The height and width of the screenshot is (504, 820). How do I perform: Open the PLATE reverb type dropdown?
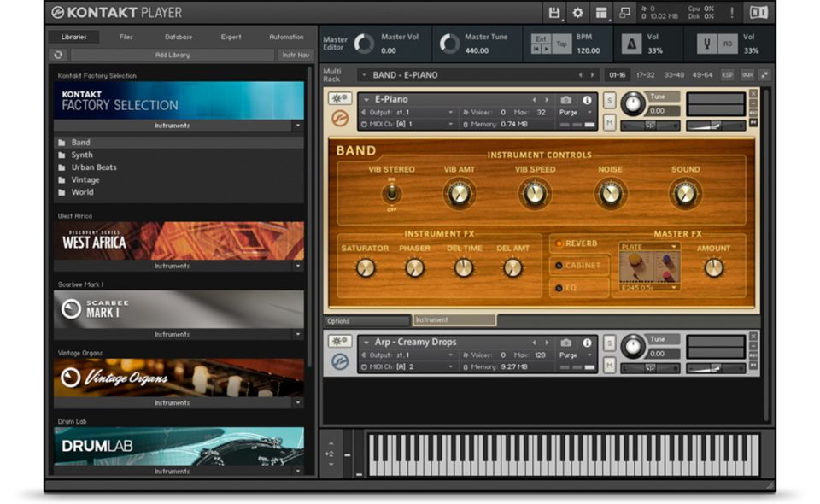click(x=649, y=247)
